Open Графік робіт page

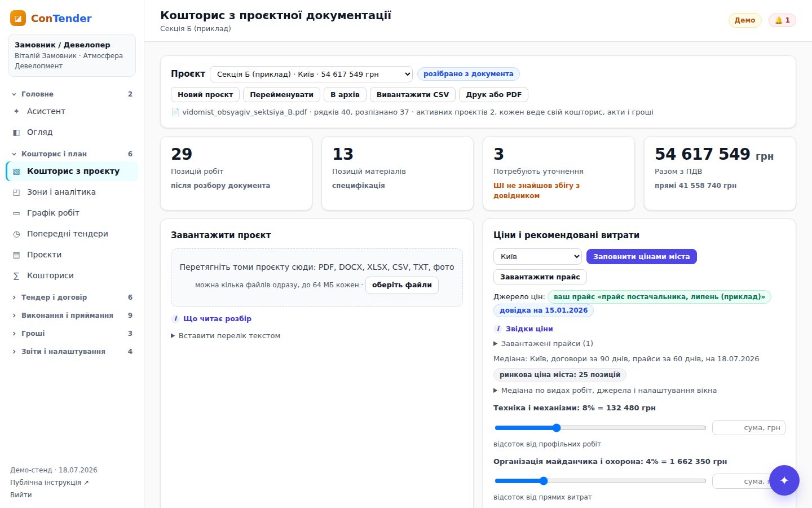click(x=72, y=213)
